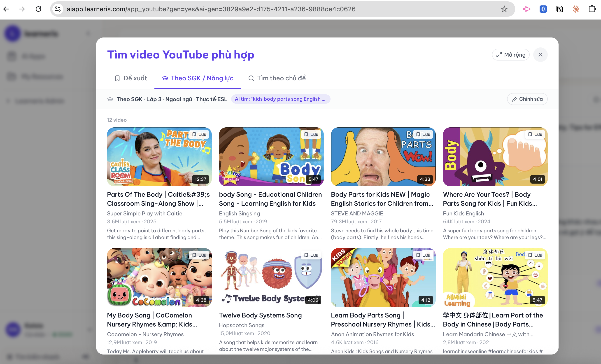Click the Chỉnh sửa edit button
The height and width of the screenshot is (364, 601).
tap(527, 99)
